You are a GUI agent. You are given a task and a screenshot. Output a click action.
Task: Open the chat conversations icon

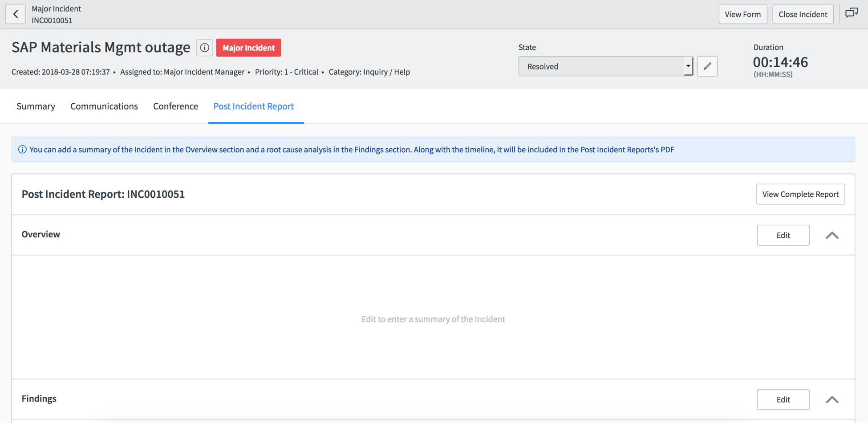[852, 13]
